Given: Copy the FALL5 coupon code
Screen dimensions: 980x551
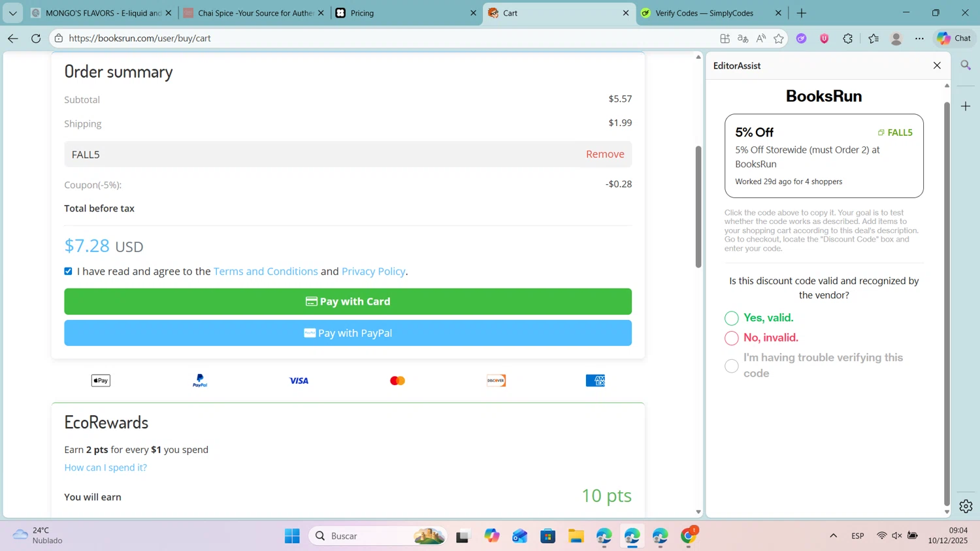Looking at the screenshot, I should [895, 133].
